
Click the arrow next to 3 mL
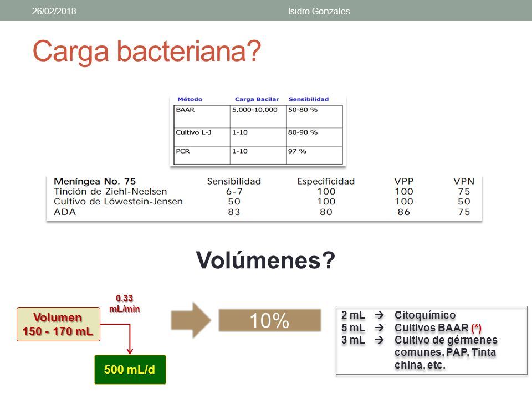point(379,340)
